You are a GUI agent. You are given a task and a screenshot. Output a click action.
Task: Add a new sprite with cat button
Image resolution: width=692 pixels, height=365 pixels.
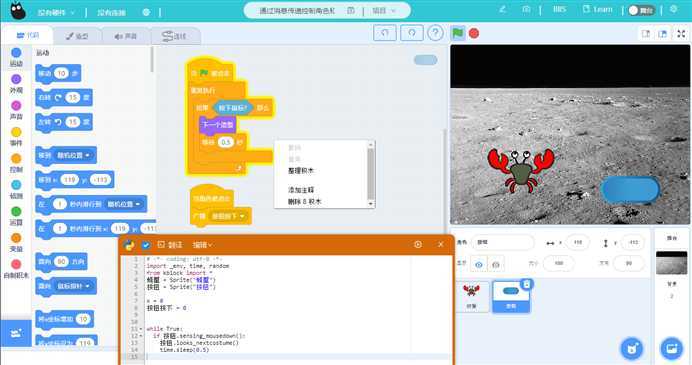(632, 349)
